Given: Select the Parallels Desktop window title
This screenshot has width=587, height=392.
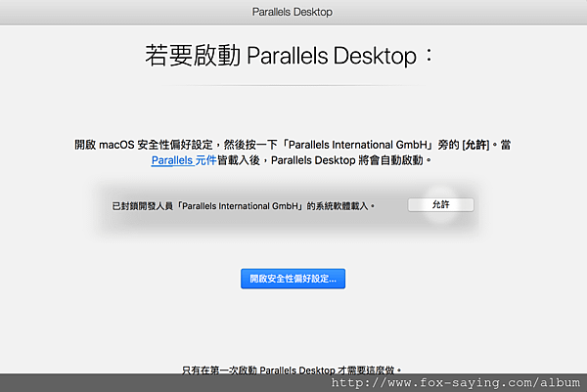Looking at the screenshot, I should [292, 12].
